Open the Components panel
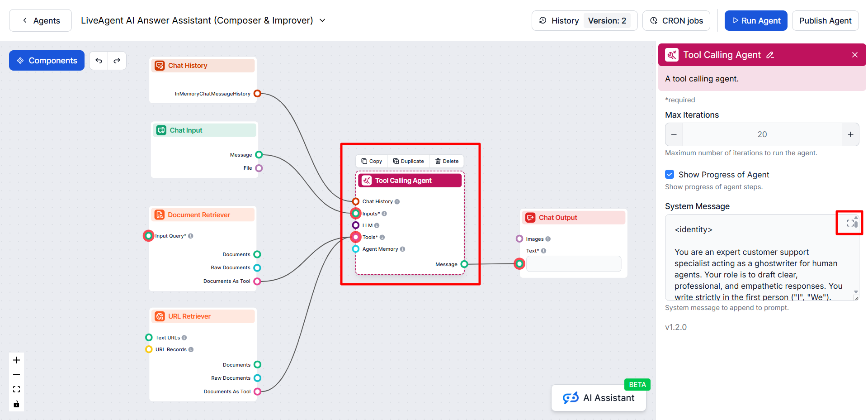This screenshot has height=420, width=868. click(47, 61)
